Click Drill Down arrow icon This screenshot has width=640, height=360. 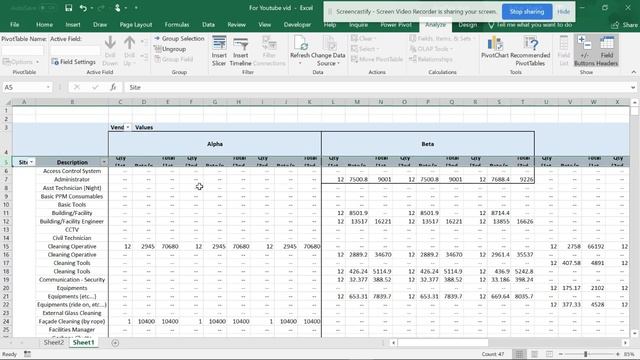(x=110, y=43)
